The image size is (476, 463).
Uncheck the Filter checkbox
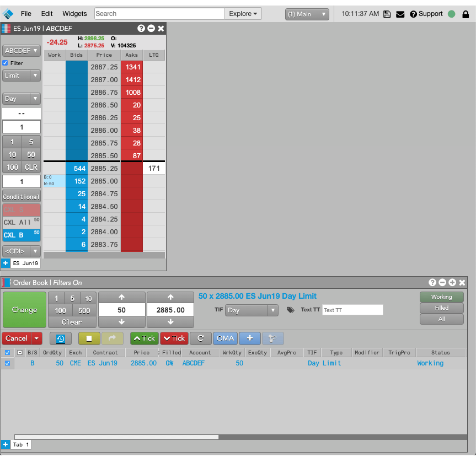5,63
